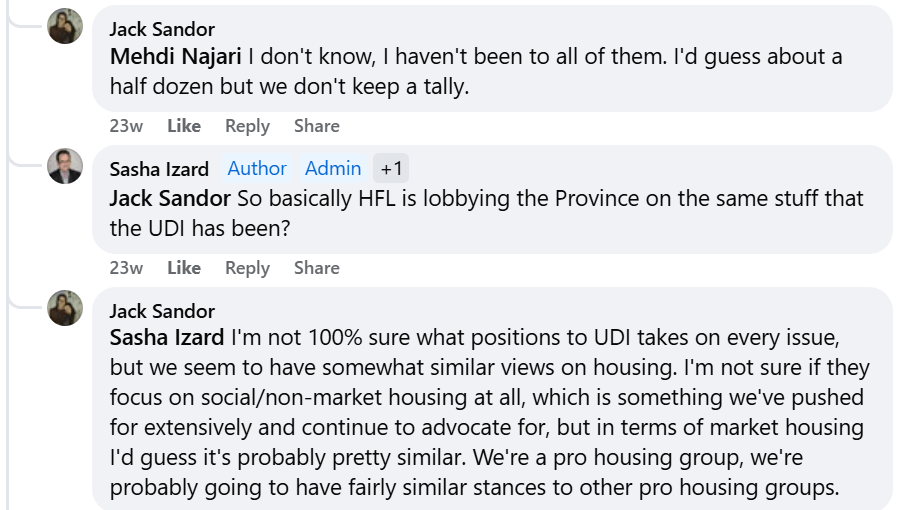This screenshot has height=510, width=899.
Task: Click Jack Sandor's avatar on last comment
Action: click(x=65, y=308)
